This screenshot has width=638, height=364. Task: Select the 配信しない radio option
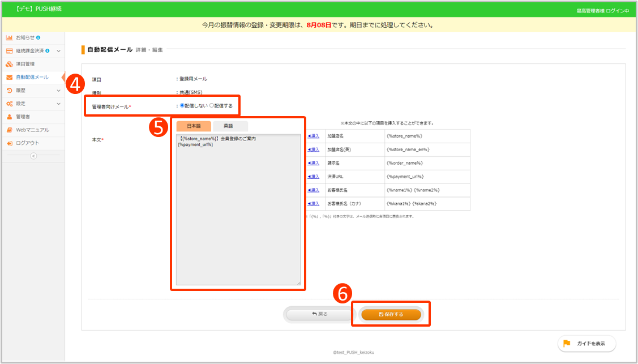182,105
